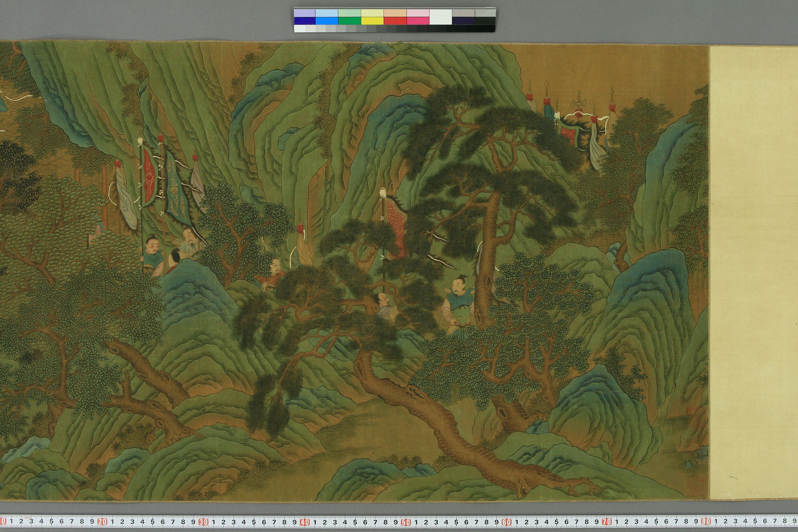This screenshot has height=532, width=798.
Task: Choose the pastel pink patch on color card
Action: [x=418, y=13]
